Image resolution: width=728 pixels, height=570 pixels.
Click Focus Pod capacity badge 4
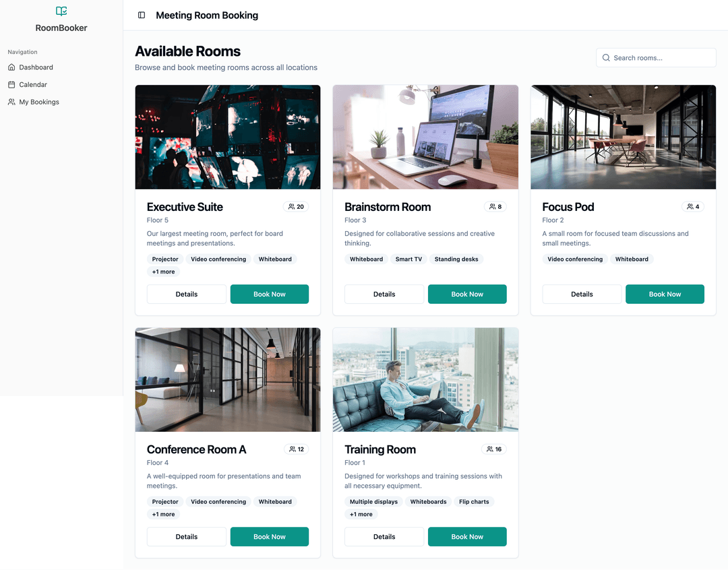tap(693, 207)
